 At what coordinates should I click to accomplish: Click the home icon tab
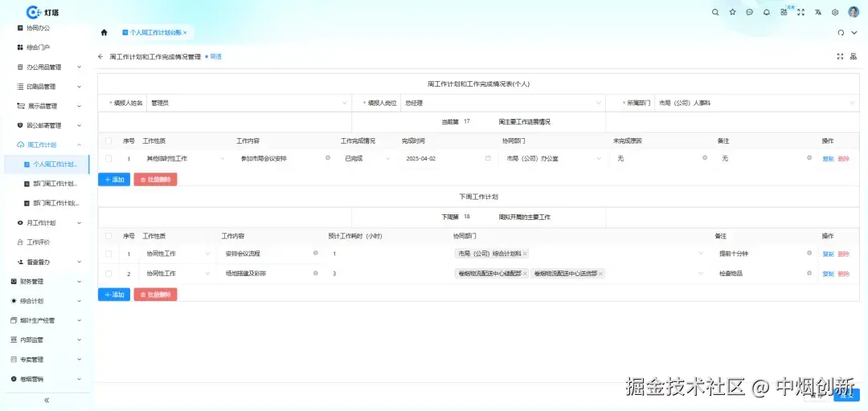pos(104,33)
